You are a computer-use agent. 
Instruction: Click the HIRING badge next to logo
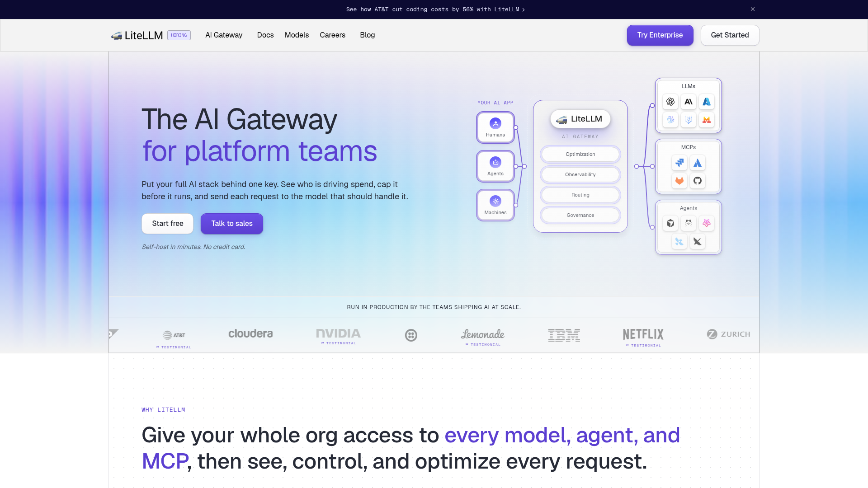[x=179, y=35]
